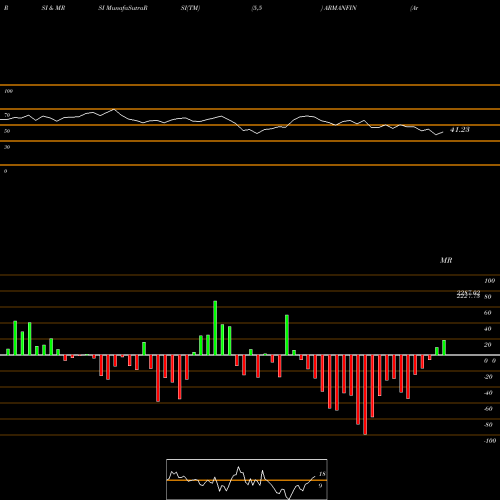Image resolution: width=500 pixels, height=500 pixels.
Task: Click the -20 label on the MR axis
Action: point(488,377)
